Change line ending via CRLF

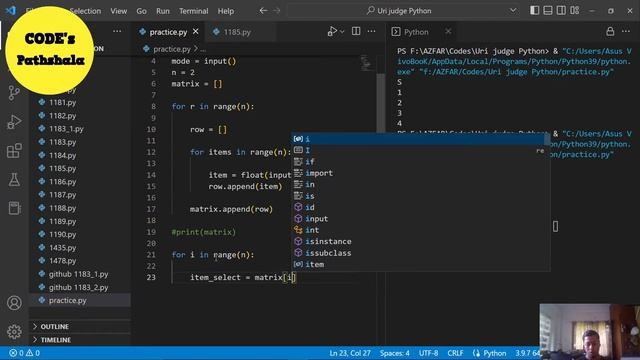[455, 353]
